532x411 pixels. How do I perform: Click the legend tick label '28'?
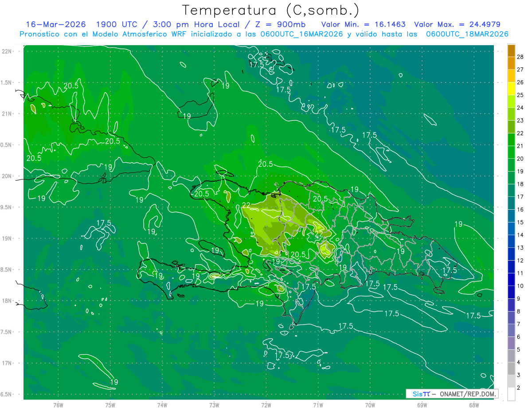(x=520, y=57)
